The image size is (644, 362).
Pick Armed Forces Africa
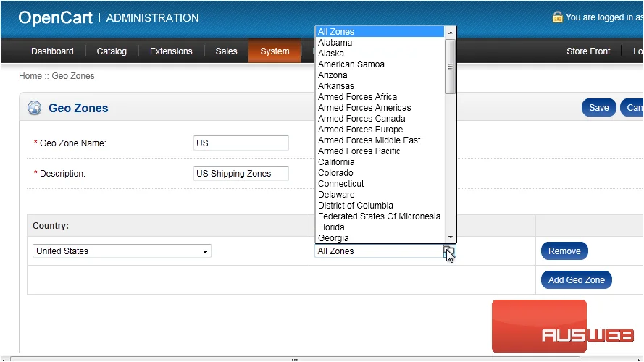(x=380, y=97)
